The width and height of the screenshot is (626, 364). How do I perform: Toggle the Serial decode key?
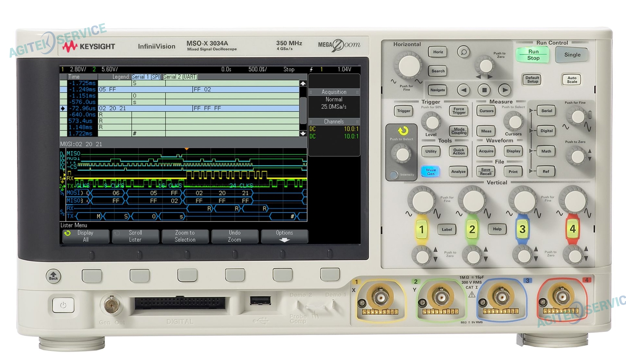546,111
